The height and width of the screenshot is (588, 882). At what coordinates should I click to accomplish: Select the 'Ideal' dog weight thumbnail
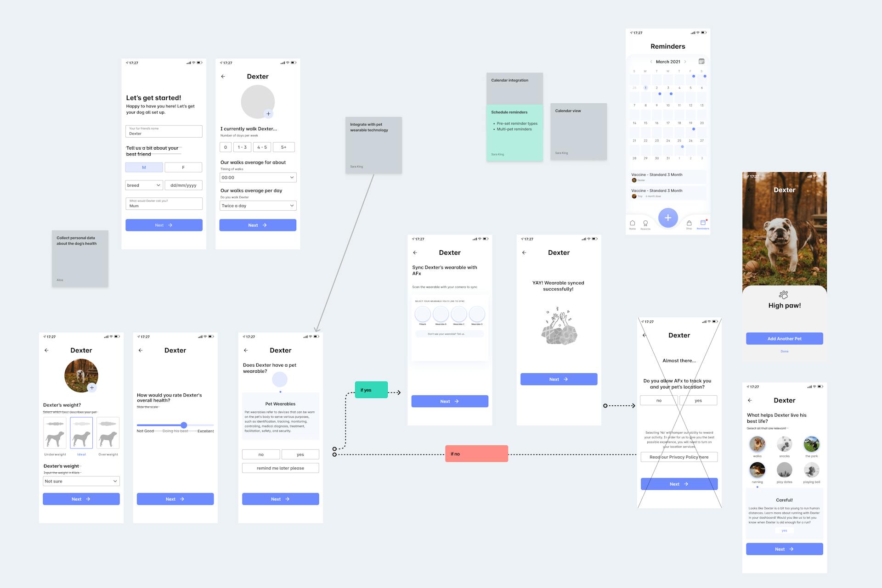point(81,433)
